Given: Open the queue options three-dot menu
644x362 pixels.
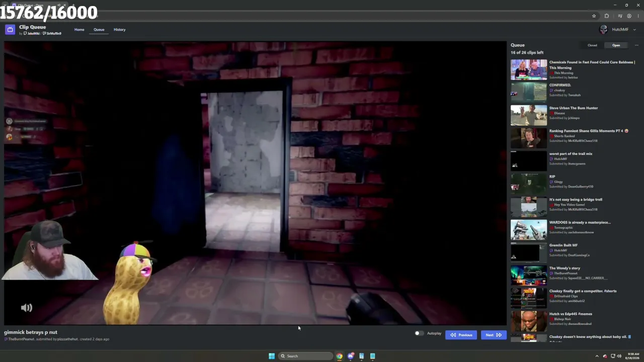Looking at the screenshot, I should 636,45.
